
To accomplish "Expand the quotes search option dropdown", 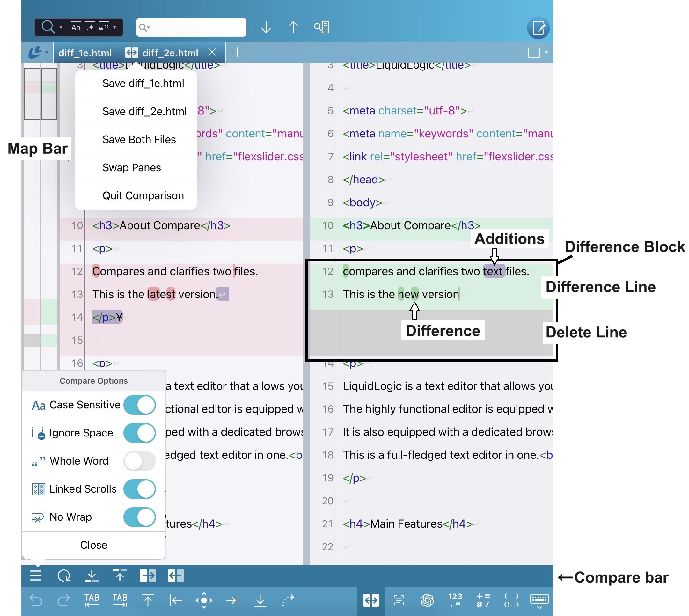I will pyautogui.click(x=115, y=27).
